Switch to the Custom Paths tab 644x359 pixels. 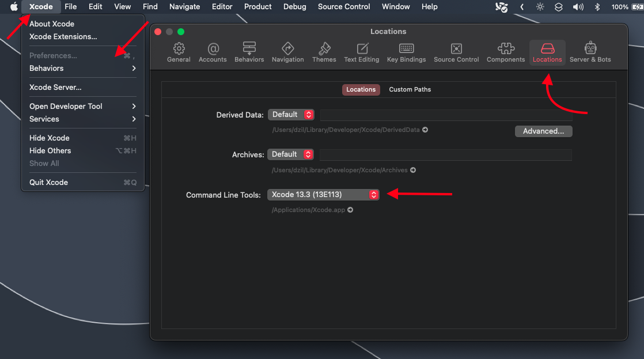(x=410, y=89)
